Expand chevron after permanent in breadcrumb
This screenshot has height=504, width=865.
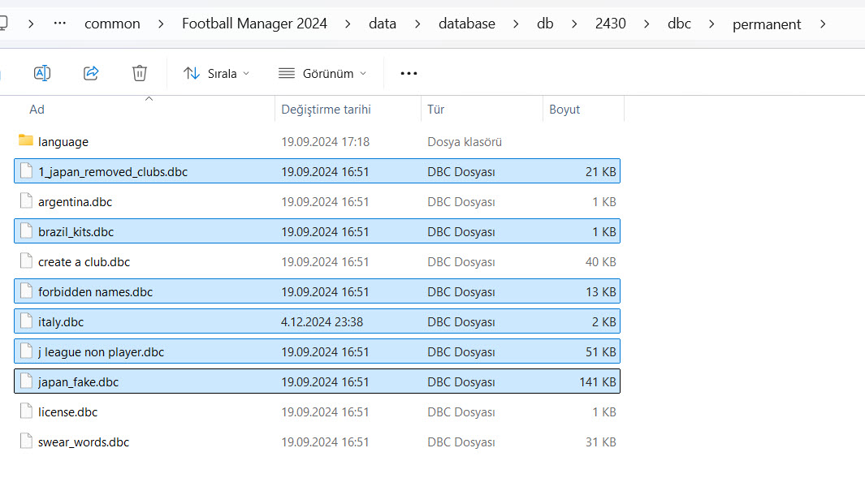tap(824, 24)
